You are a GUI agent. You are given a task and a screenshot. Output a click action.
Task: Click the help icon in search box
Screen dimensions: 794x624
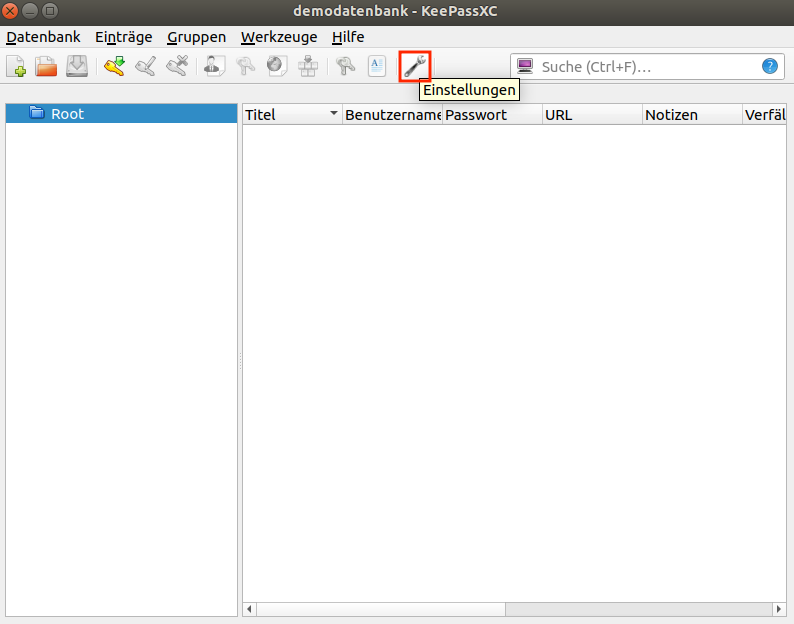tap(769, 67)
